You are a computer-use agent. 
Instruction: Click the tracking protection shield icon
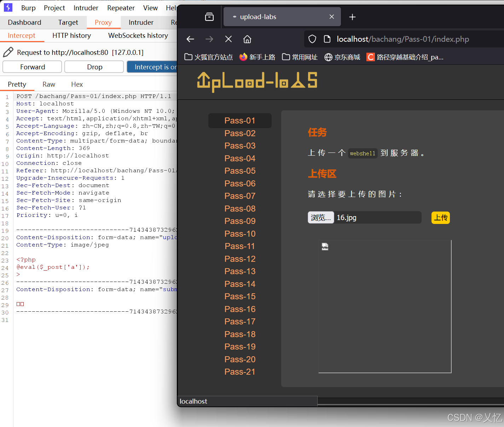tap(312, 39)
